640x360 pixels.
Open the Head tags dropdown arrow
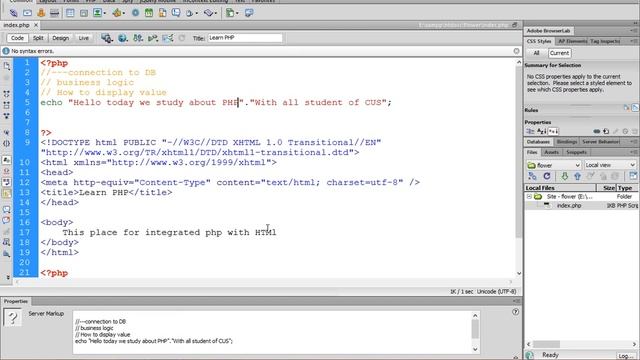click(197, 13)
